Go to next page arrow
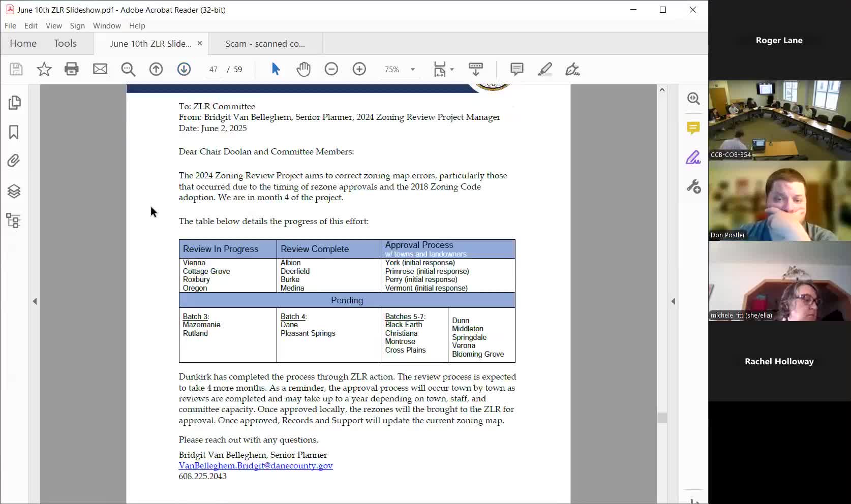The height and width of the screenshot is (504, 851). point(184,69)
